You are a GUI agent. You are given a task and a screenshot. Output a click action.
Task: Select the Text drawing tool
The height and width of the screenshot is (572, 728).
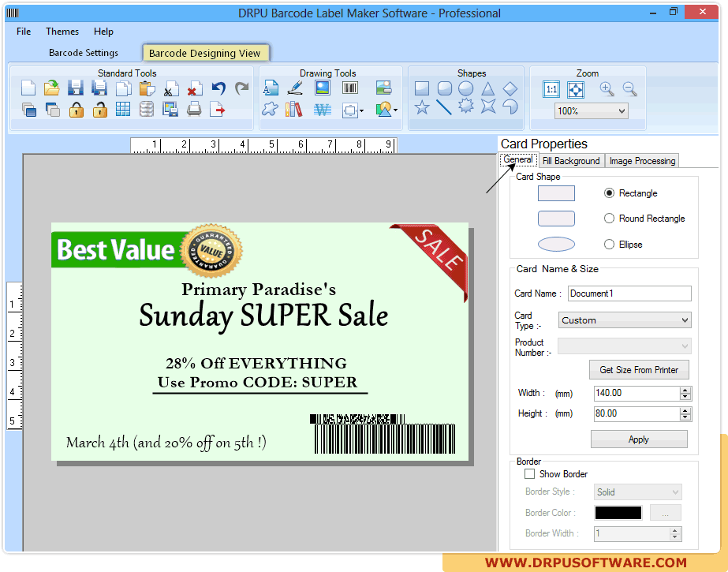[x=271, y=88]
